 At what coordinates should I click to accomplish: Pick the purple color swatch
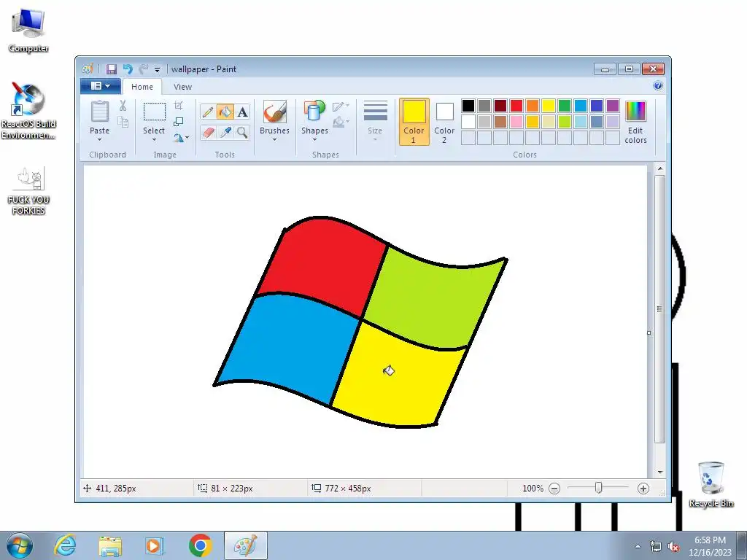[x=613, y=106]
